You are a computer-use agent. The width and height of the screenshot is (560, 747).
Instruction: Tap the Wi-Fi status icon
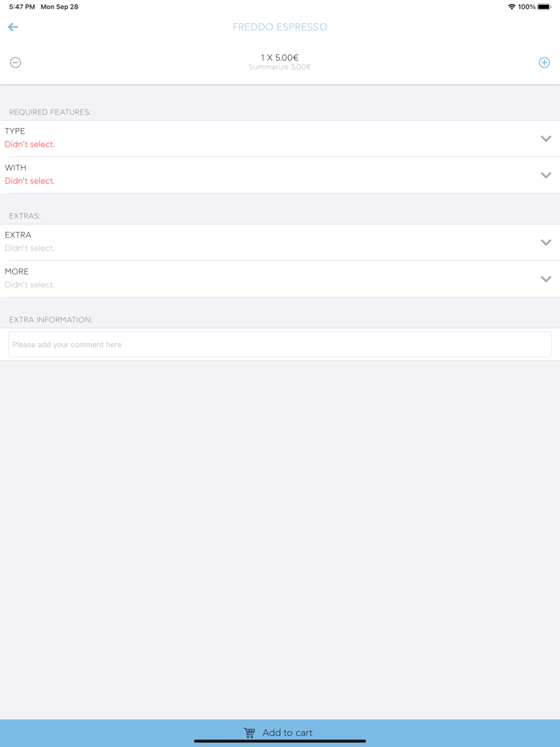click(x=511, y=6)
